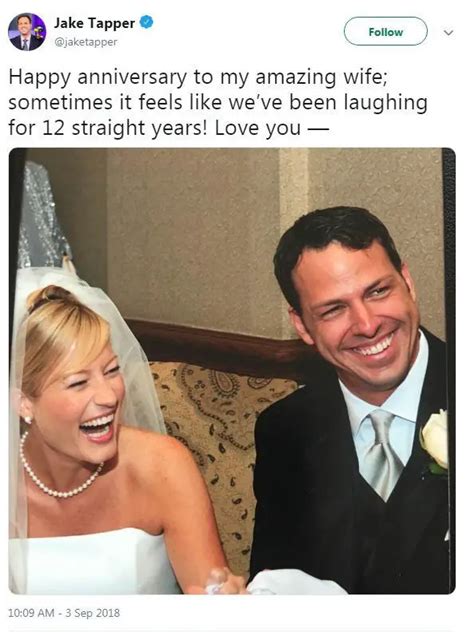The width and height of the screenshot is (474, 632).
Task: Open the @jaketapper handle link
Action: coord(85,42)
